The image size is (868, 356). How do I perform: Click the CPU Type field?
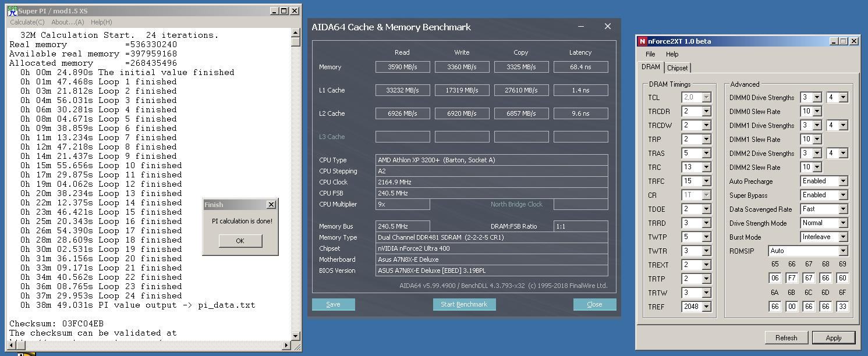click(492, 160)
